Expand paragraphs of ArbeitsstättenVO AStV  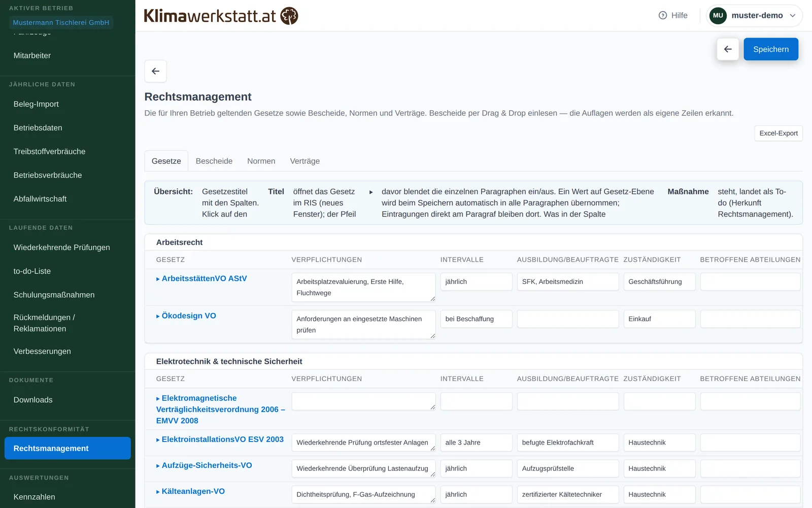pyautogui.click(x=158, y=279)
